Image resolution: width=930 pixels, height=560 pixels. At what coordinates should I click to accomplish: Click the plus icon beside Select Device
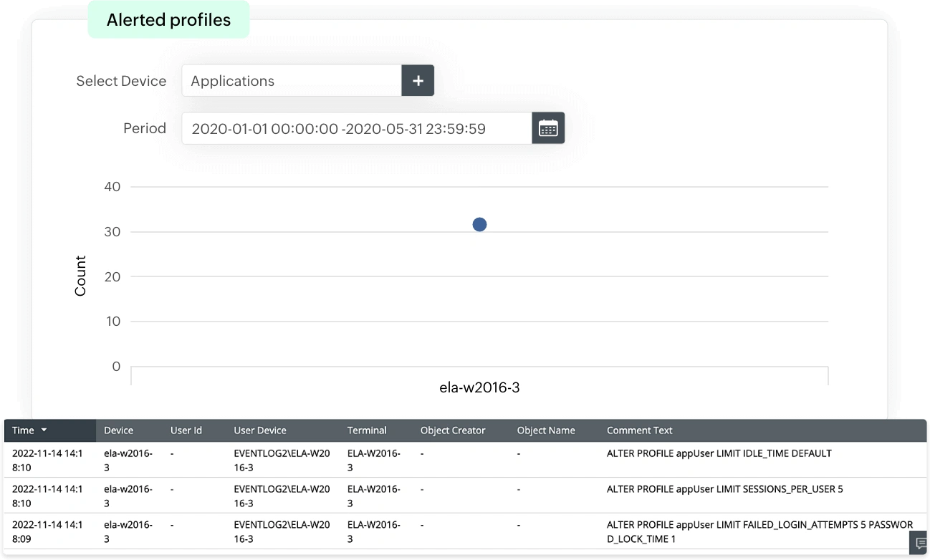pos(418,81)
